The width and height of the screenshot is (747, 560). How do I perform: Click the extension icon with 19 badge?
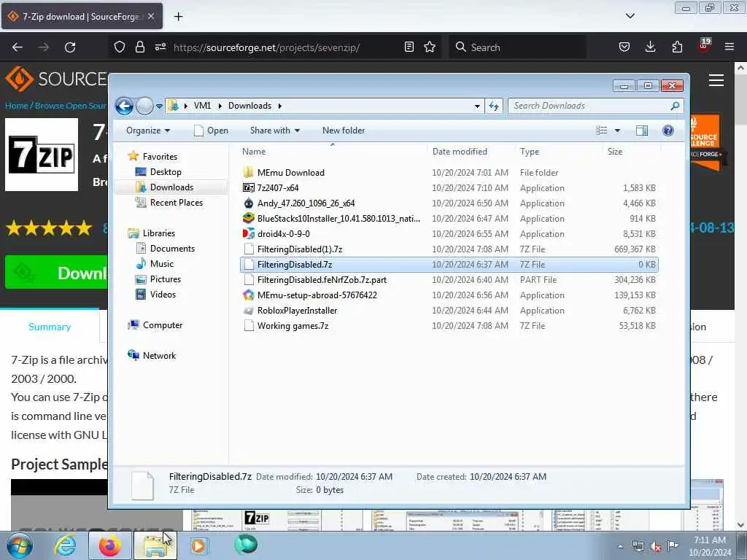pyautogui.click(x=704, y=46)
